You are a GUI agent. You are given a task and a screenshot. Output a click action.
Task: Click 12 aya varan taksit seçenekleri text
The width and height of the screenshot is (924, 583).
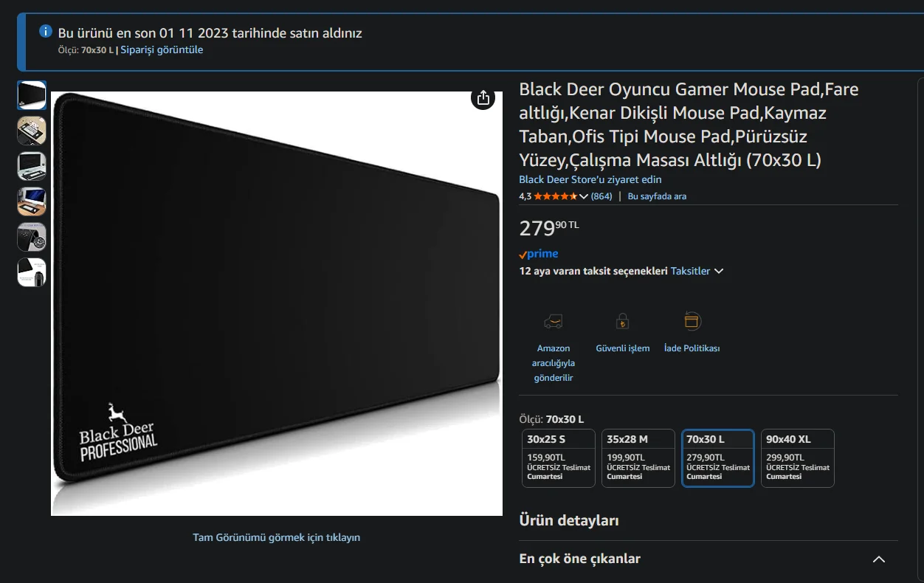pyautogui.click(x=593, y=271)
